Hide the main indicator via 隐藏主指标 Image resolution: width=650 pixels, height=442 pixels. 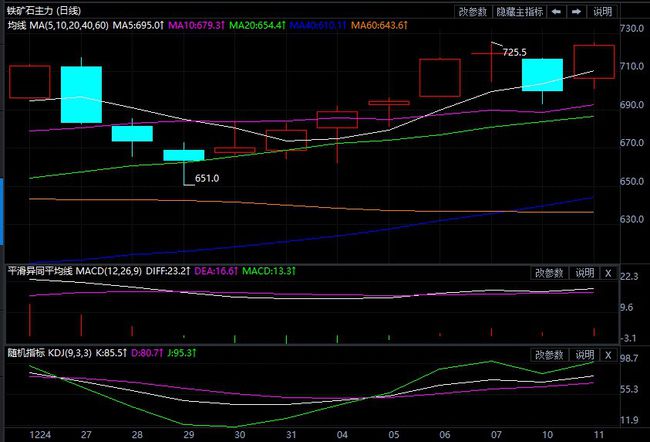(x=517, y=12)
